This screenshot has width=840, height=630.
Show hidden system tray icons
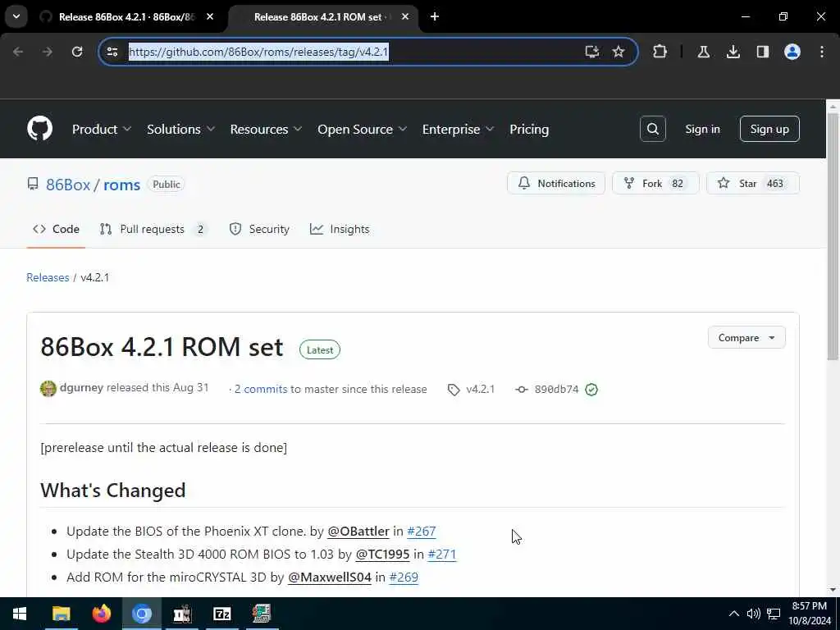[x=734, y=614]
